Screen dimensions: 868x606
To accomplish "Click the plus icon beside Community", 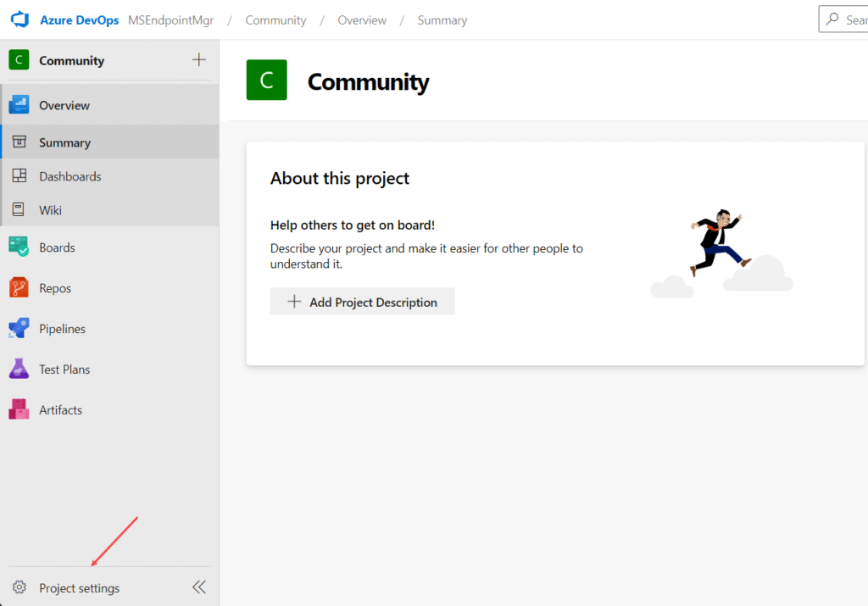I will point(198,60).
